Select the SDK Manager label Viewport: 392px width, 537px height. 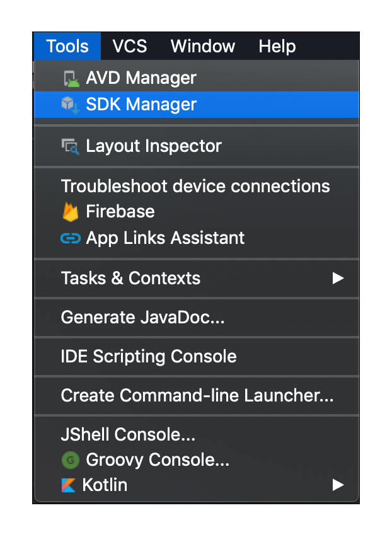click(141, 105)
